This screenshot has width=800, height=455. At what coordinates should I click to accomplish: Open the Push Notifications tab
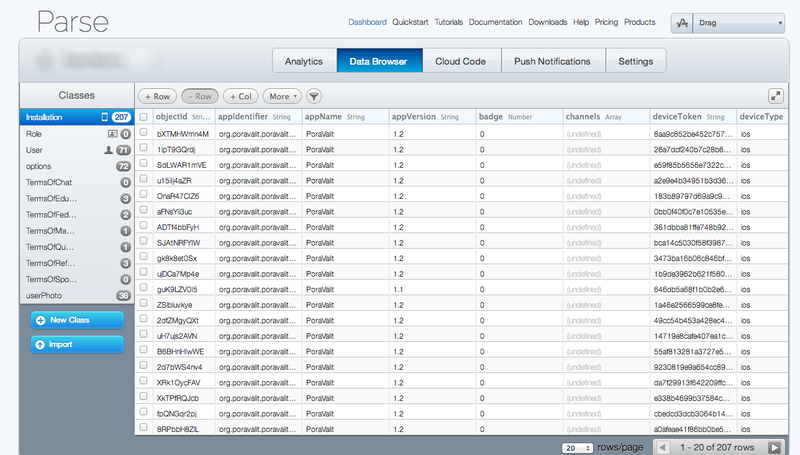pyautogui.click(x=553, y=61)
